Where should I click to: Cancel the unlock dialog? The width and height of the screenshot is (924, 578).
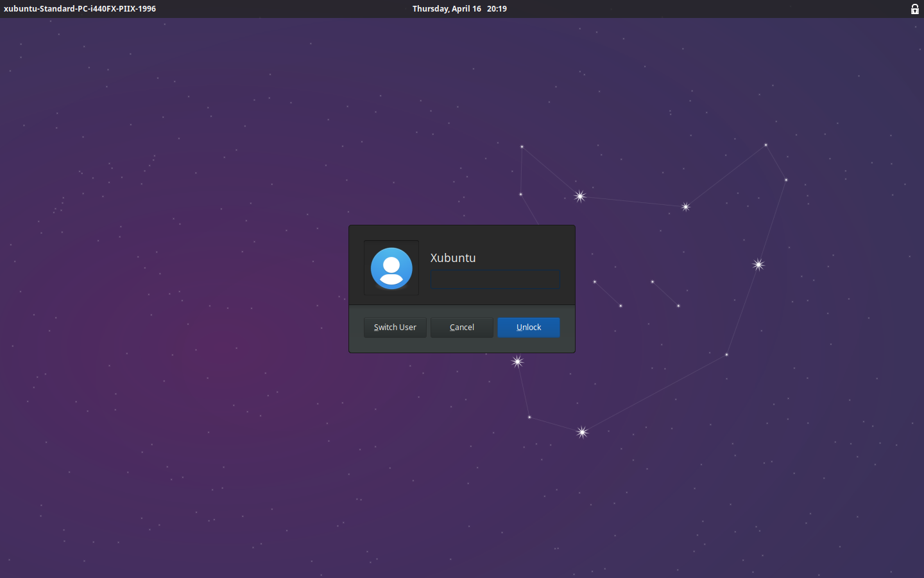click(461, 327)
